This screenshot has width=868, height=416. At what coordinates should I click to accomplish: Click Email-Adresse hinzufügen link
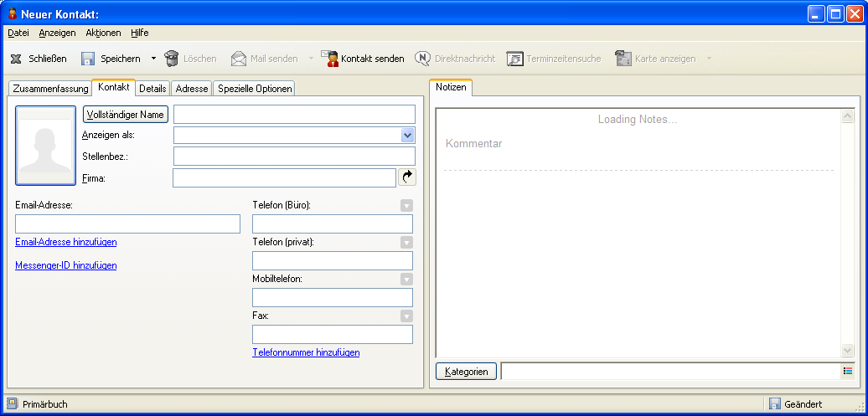(x=66, y=242)
